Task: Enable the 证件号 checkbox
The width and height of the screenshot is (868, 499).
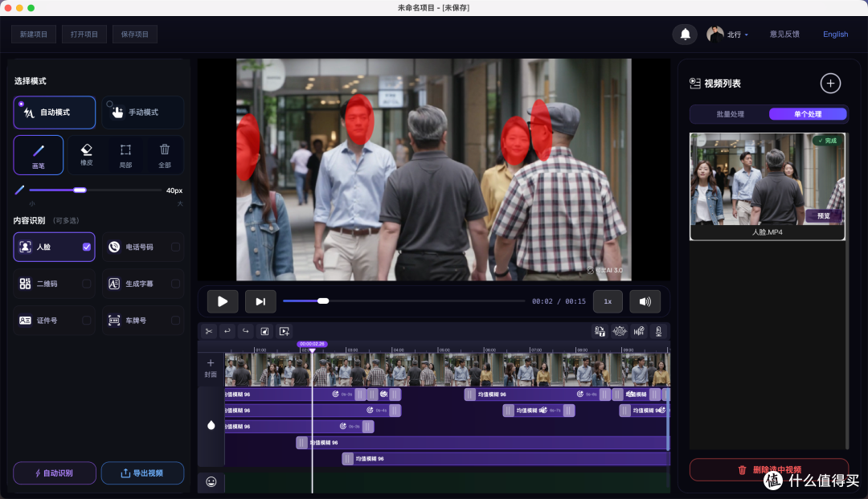Action: pyautogui.click(x=86, y=321)
